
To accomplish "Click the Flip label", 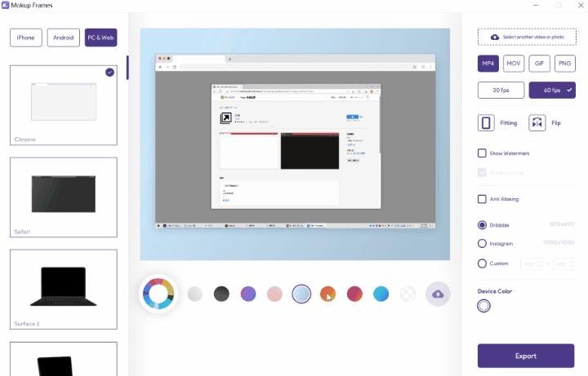I will [556, 123].
